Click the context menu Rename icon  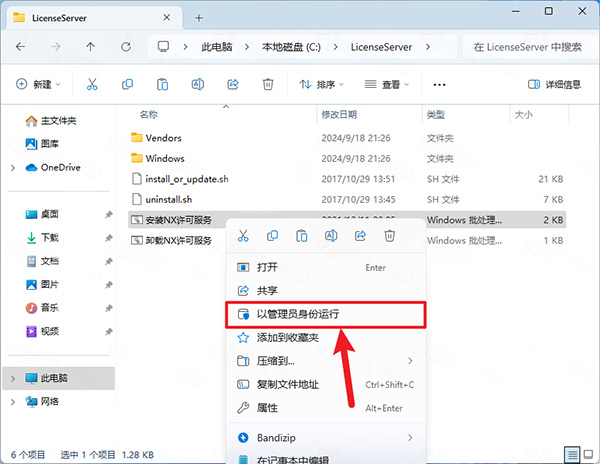coord(331,236)
